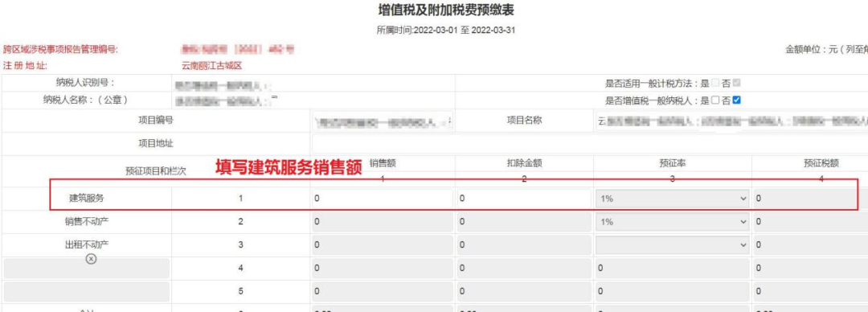The height and width of the screenshot is (312, 868).
Task: Click the 项目名称 input field
Action: coord(732,121)
